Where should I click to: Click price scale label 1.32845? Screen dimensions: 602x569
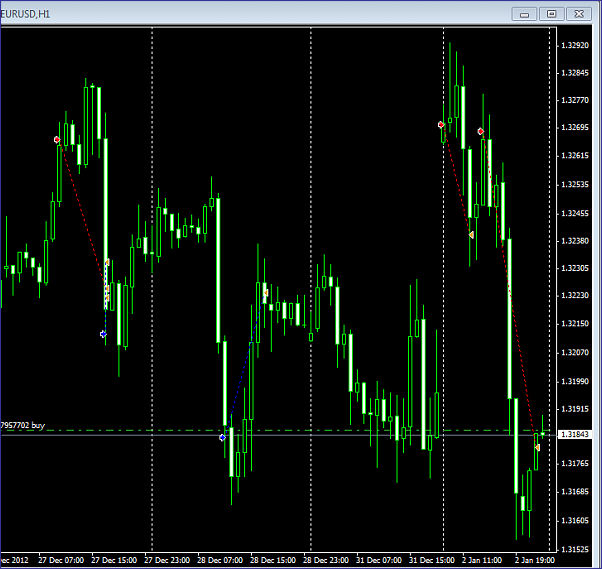tap(575, 73)
